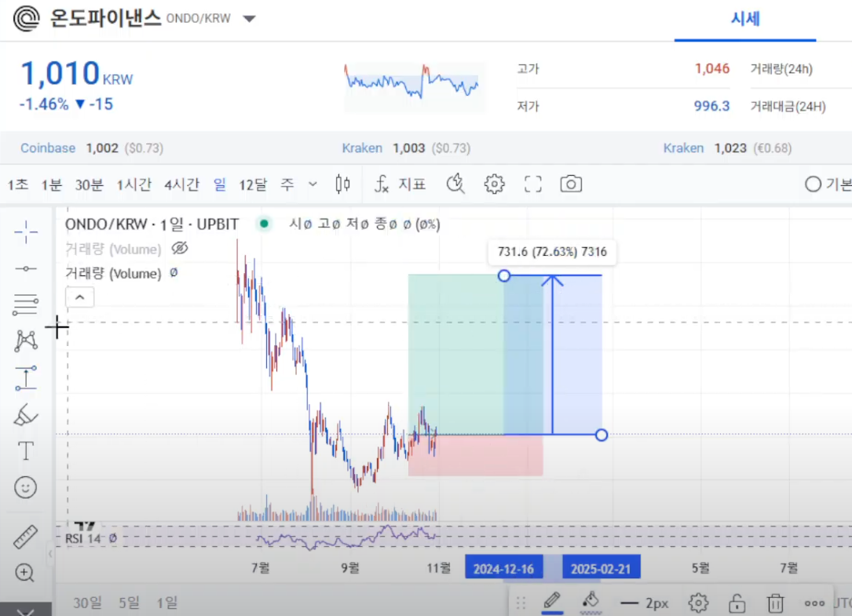Lock the selected drawing

point(737,603)
